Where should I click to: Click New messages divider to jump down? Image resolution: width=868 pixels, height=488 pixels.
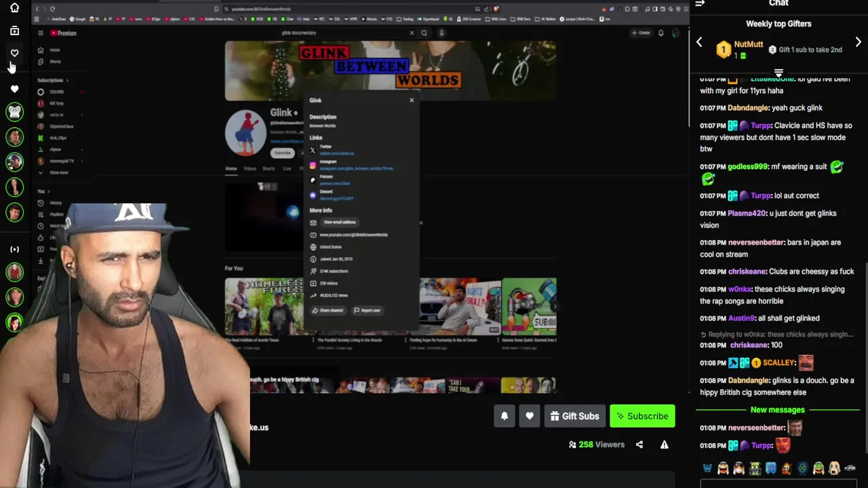[777, 410]
